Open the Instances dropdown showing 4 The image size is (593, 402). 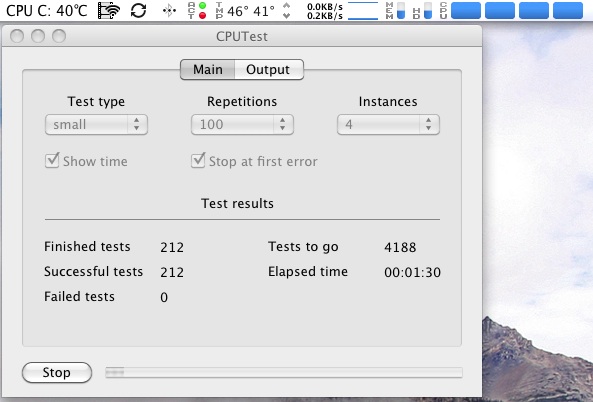click(388, 124)
